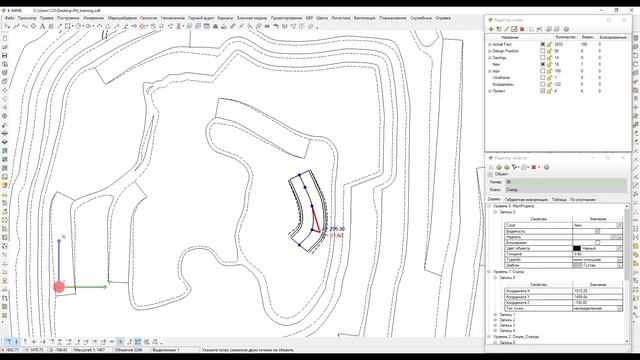
Task: Click the Номер field value
Action: click(565, 182)
